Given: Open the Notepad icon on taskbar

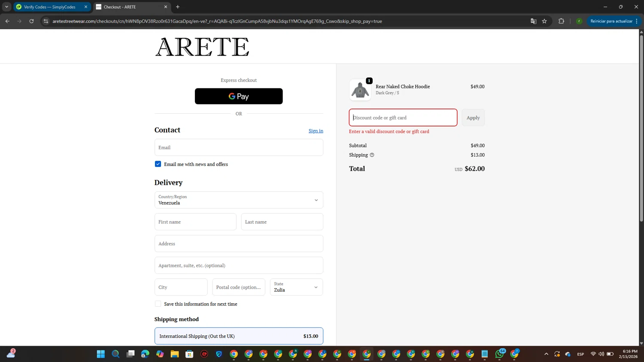Looking at the screenshot, I should [x=485, y=354].
